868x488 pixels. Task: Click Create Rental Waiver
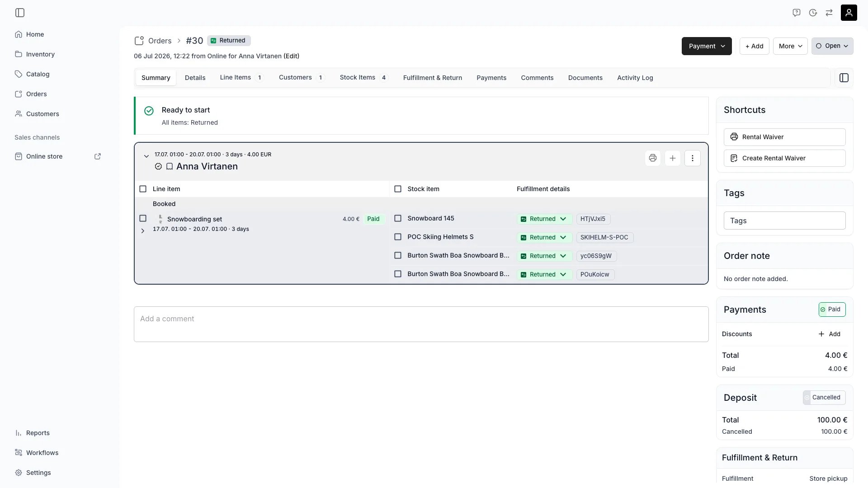click(x=784, y=158)
